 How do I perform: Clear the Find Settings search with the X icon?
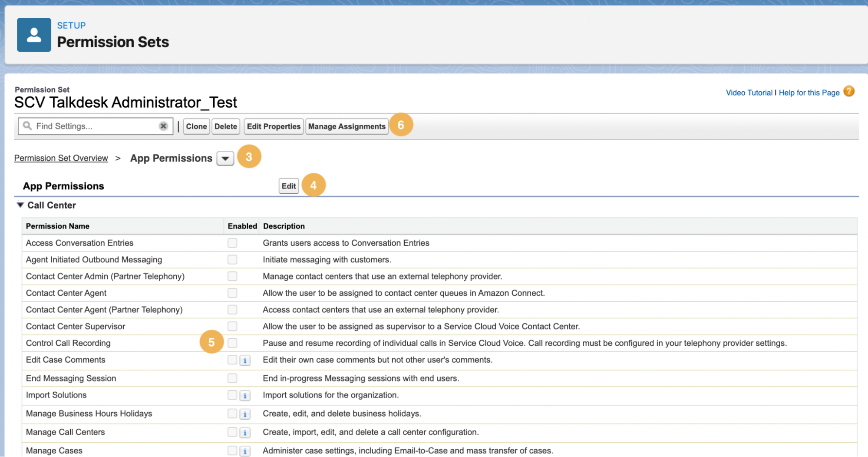(163, 126)
